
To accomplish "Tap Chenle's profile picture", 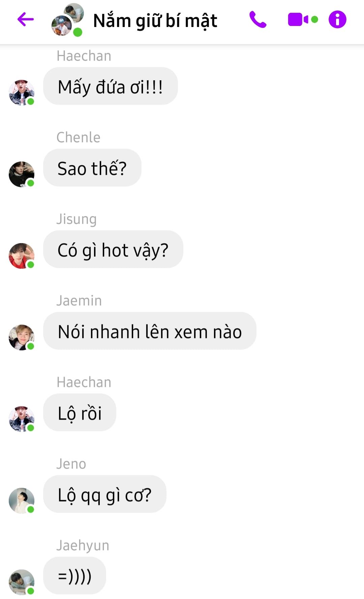I will pyautogui.click(x=22, y=174).
